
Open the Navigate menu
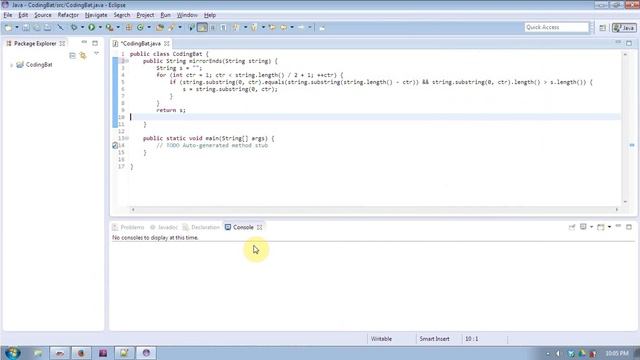click(x=96, y=15)
